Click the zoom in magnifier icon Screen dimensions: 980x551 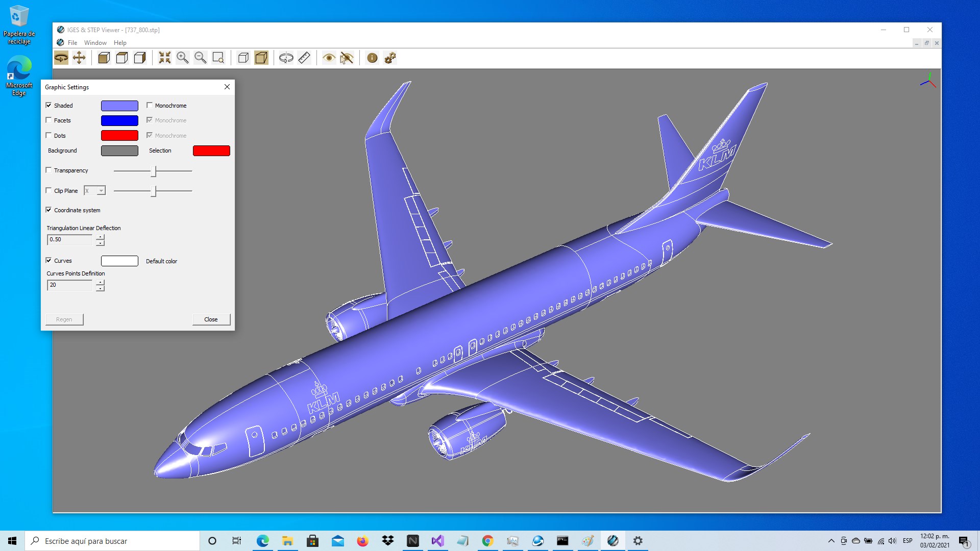[182, 58]
